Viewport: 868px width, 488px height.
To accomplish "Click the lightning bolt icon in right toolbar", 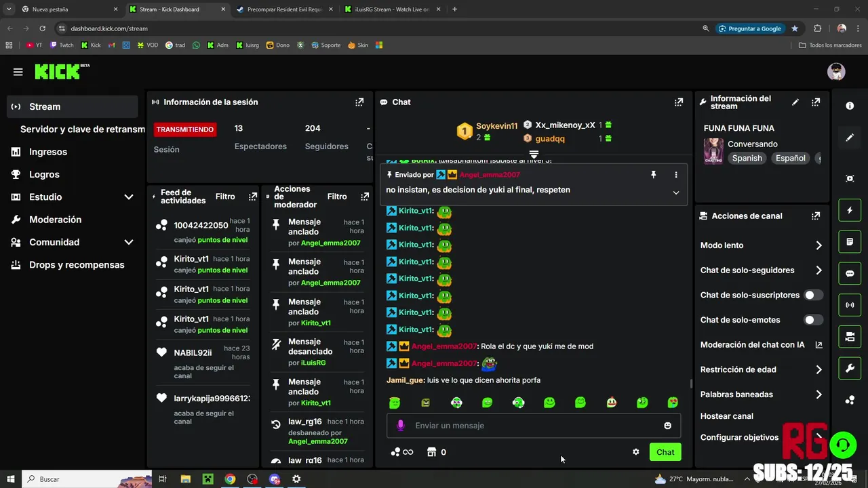I will click(850, 210).
